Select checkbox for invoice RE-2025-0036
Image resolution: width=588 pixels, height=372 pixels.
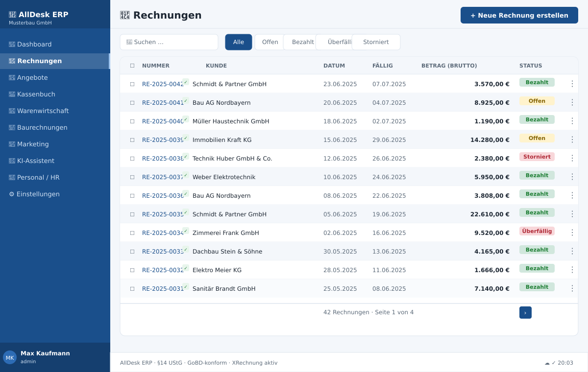click(132, 196)
